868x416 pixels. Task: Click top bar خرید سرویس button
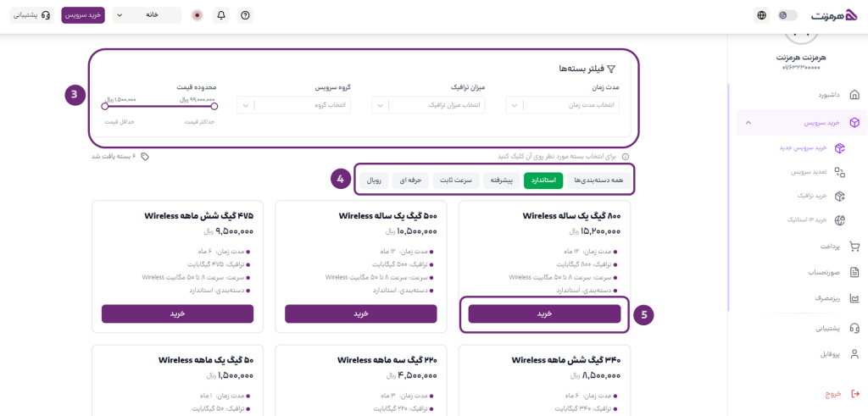point(83,15)
